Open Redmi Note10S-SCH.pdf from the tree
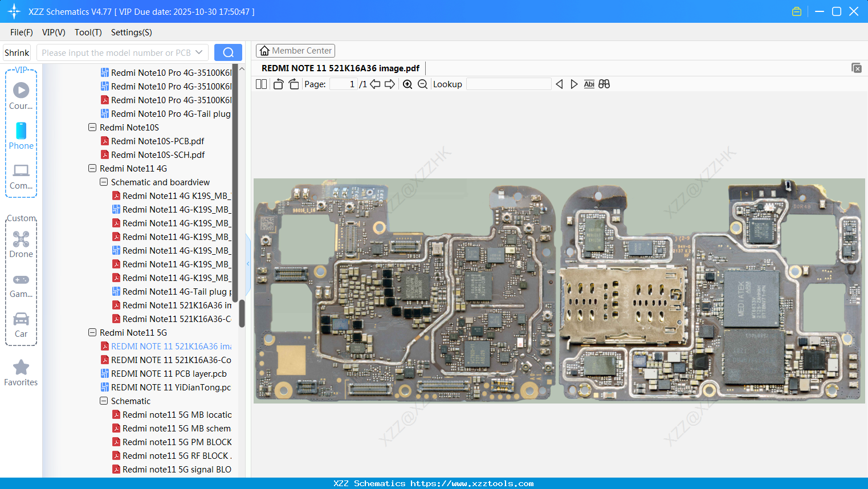868x489 pixels. click(x=158, y=154)
